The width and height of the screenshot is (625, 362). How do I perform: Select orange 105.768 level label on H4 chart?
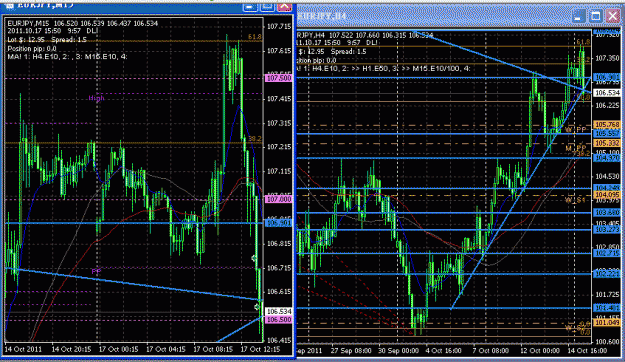[x=607, y=125]
